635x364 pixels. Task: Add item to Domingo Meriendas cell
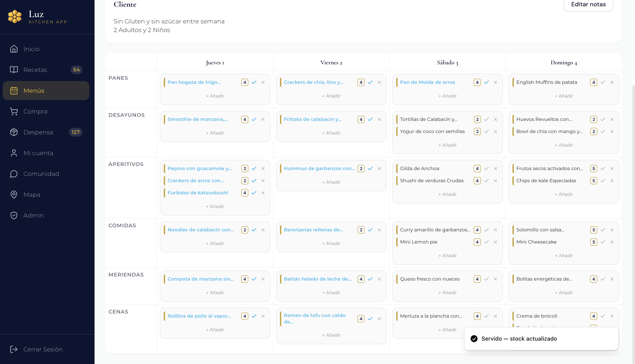click(x=564, y=293)
